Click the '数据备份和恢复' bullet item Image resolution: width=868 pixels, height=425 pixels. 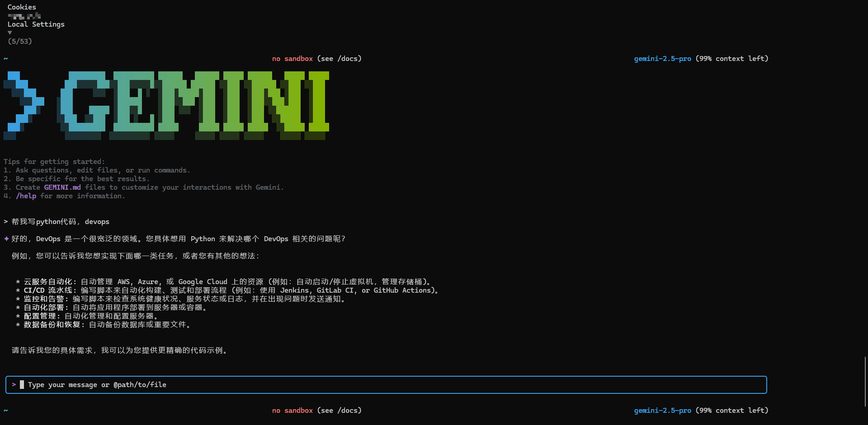pos(104,325)
